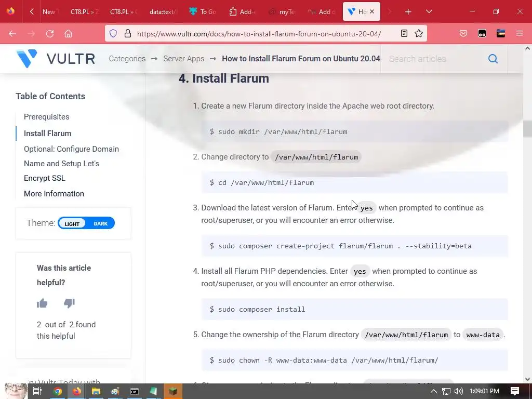
Task: Go back with the browser back arrow
Action: [x=12, y=34]
